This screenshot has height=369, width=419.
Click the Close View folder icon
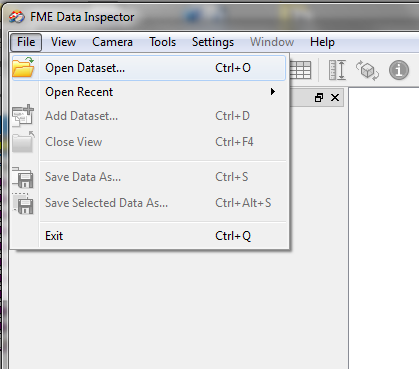pos(23,142)
